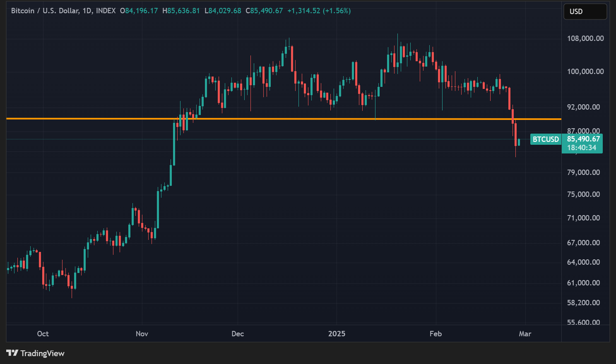Select Dec on the time axis
Image resolution: width=616 pixels, height=364 pixels.
pos(238,334)
